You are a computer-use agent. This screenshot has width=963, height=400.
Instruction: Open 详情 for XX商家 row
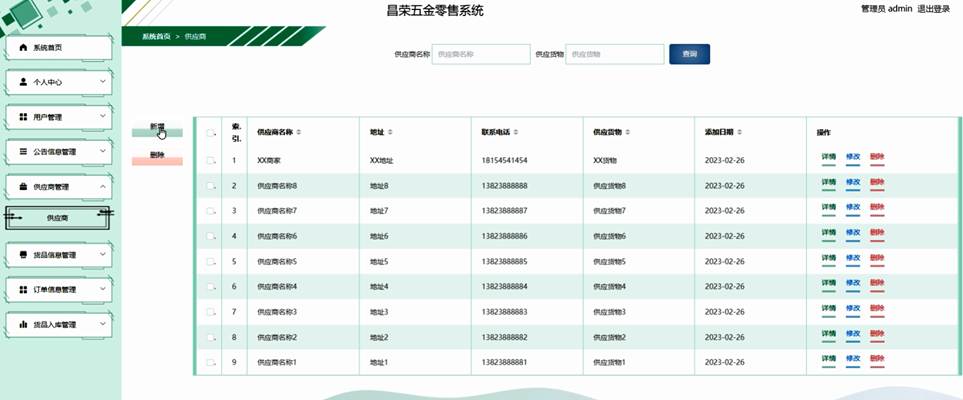pyautogui.click(x=828, y=158)
